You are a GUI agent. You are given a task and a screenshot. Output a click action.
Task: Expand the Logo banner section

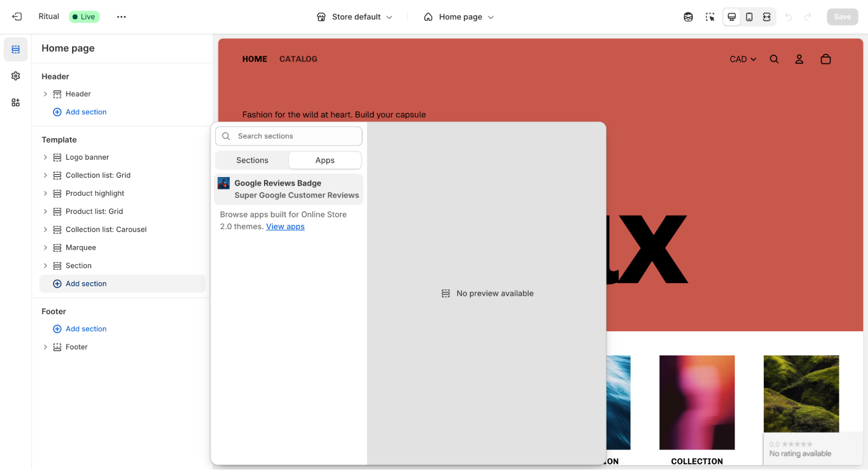pyautogui.click(x=45, y=157)
